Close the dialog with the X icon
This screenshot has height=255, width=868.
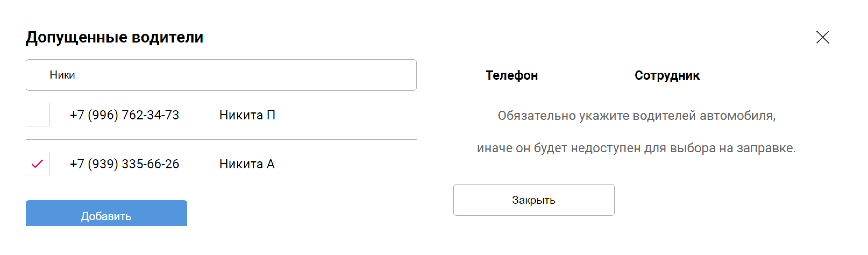pyautogui.click(x=822, y=37)
